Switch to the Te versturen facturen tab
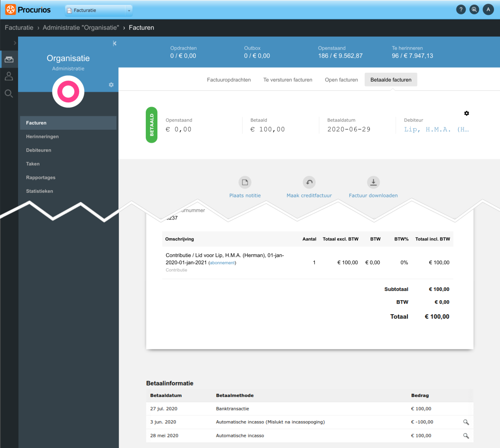The height and width of the screenshot is (448, 500). click(287, 80)
